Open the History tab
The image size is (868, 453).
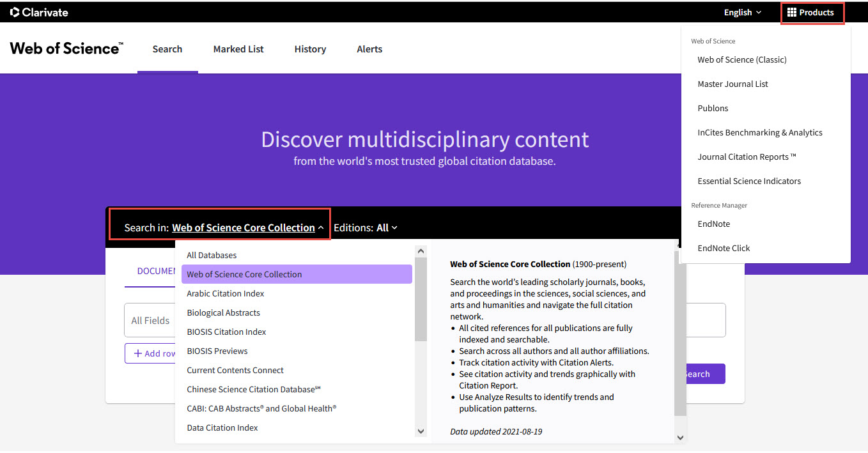310,49
